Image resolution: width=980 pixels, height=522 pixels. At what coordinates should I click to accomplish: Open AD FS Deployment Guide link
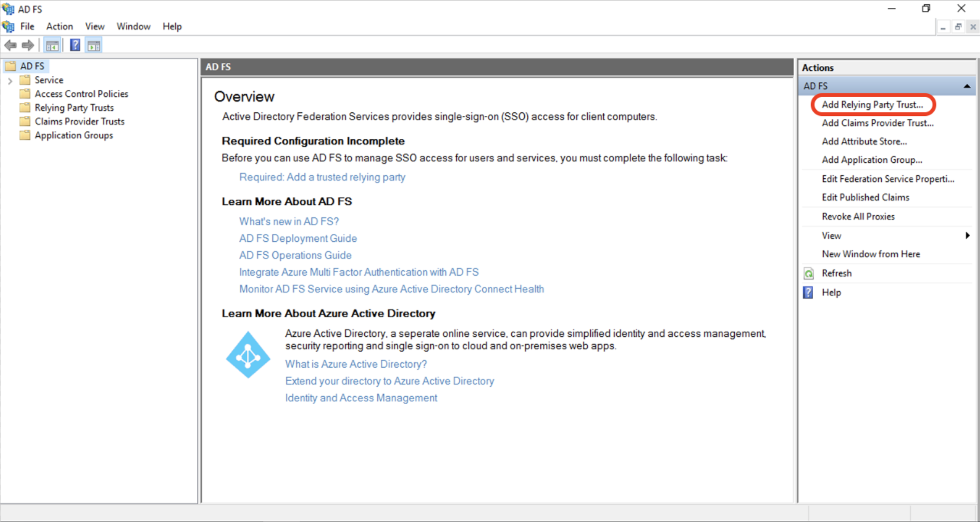click(x=298, y=239)
